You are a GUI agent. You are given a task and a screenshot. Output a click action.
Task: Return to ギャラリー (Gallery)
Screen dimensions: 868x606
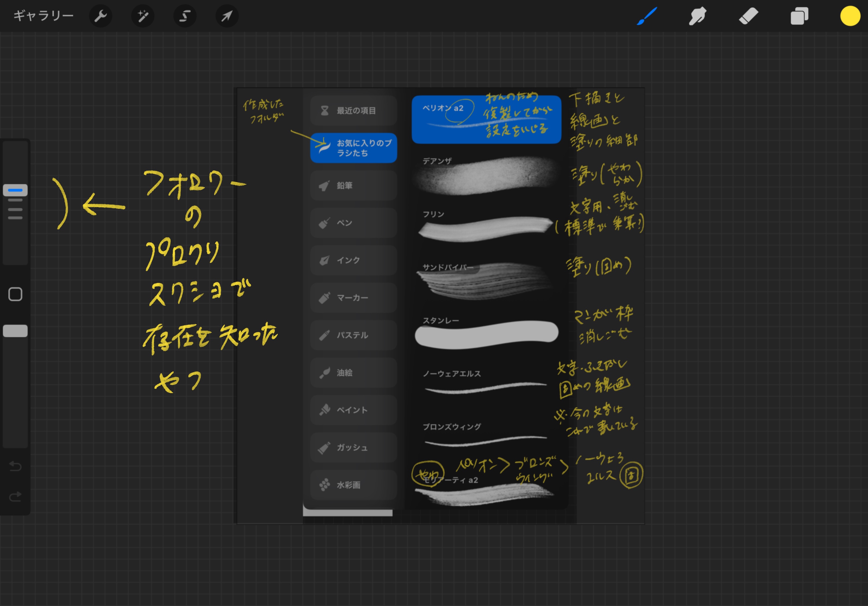click(x=43, y=16)
